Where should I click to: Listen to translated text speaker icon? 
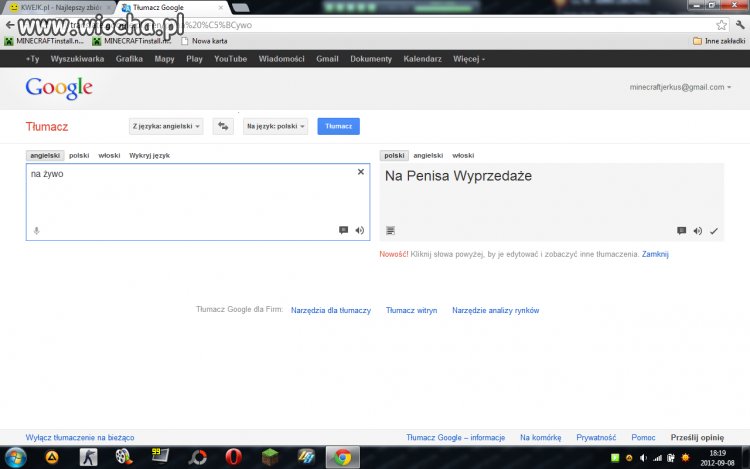point(698,231)
